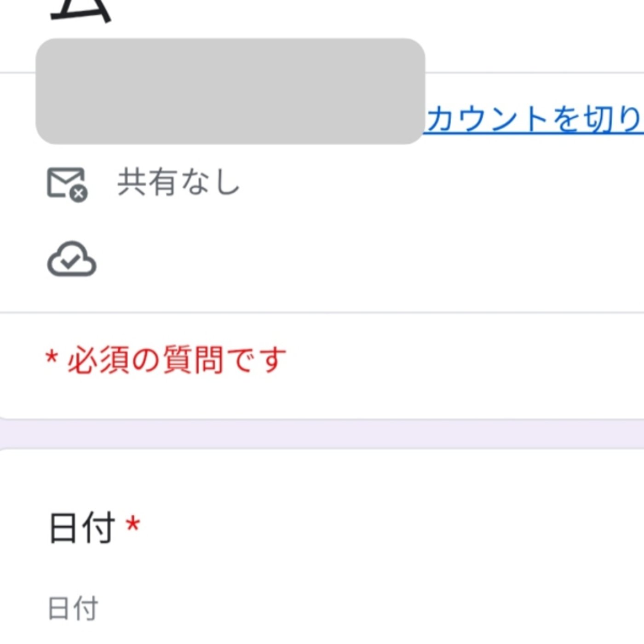Click blank area right of the cloud icon
This screenshot has height=644, width=644.
point(345,259)
